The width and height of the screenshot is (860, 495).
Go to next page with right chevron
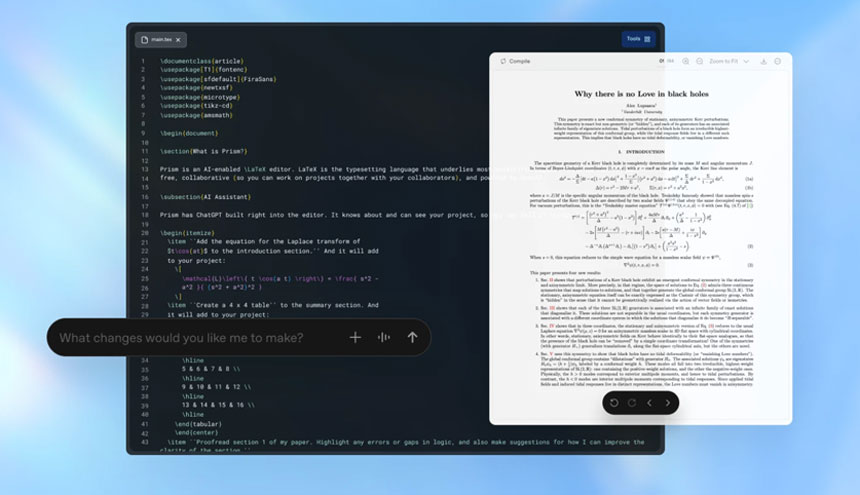(667, 403)
